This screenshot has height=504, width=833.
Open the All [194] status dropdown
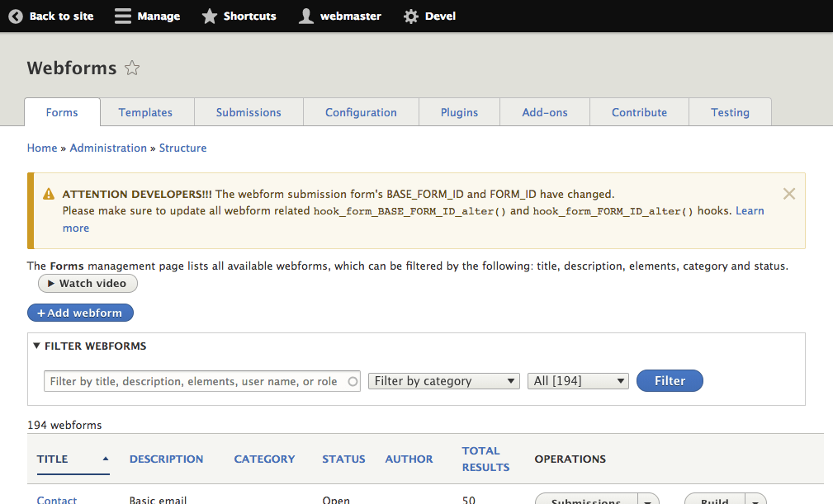coord(577,380)
